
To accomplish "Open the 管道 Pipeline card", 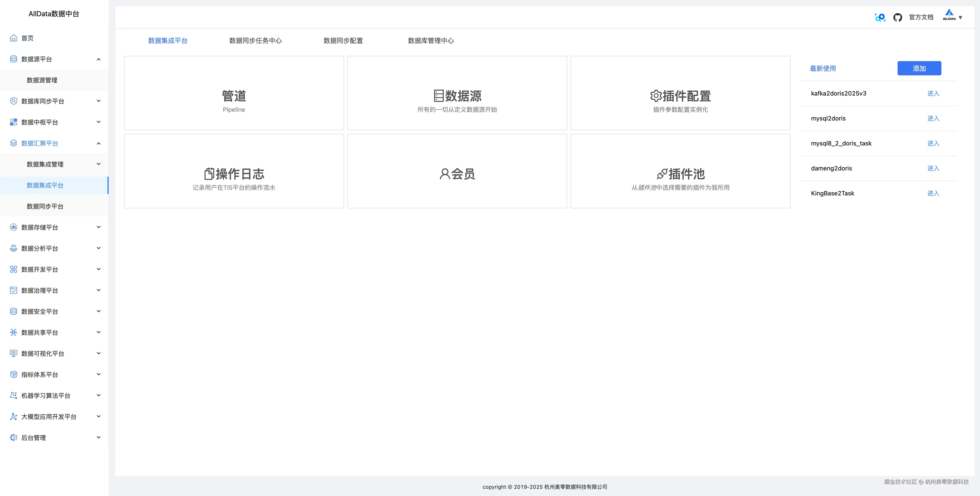I will pyautogui.click(x=233, y=93).
